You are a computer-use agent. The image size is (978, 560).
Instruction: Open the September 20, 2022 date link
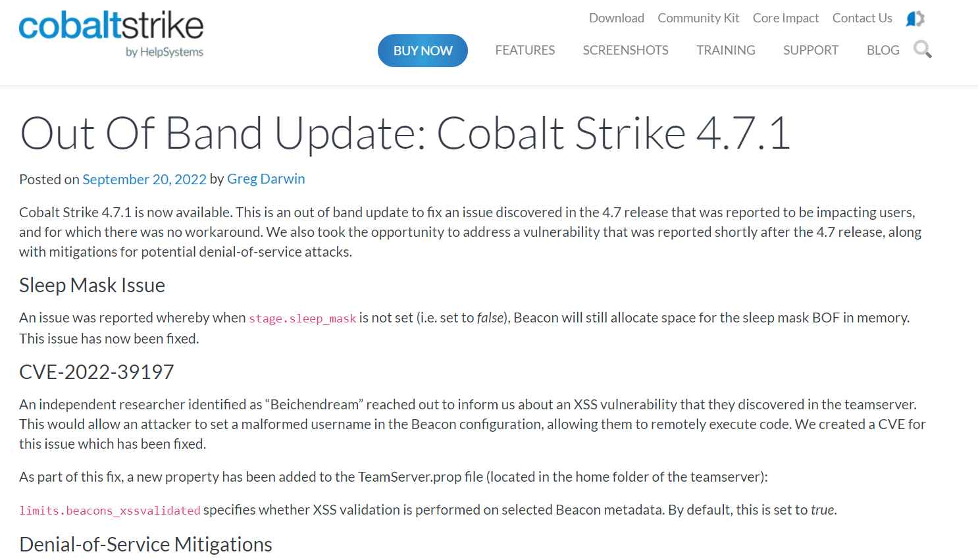coord(144,179)
